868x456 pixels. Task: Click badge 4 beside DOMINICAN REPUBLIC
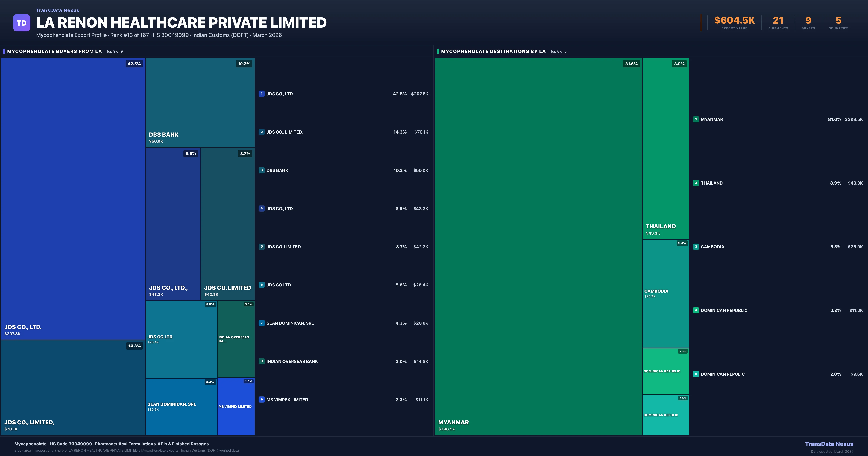[x=696, y=310]
